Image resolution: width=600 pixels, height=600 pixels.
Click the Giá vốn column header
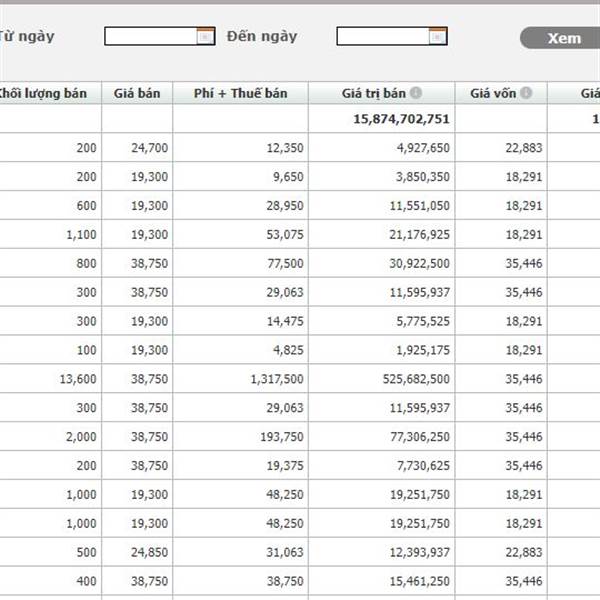click(x=491, y=94)
